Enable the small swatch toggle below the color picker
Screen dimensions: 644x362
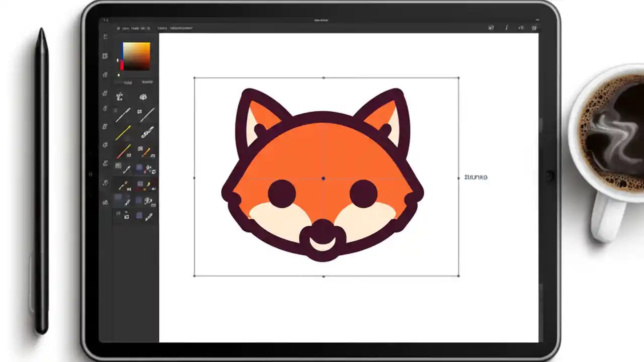pos(119,75)
